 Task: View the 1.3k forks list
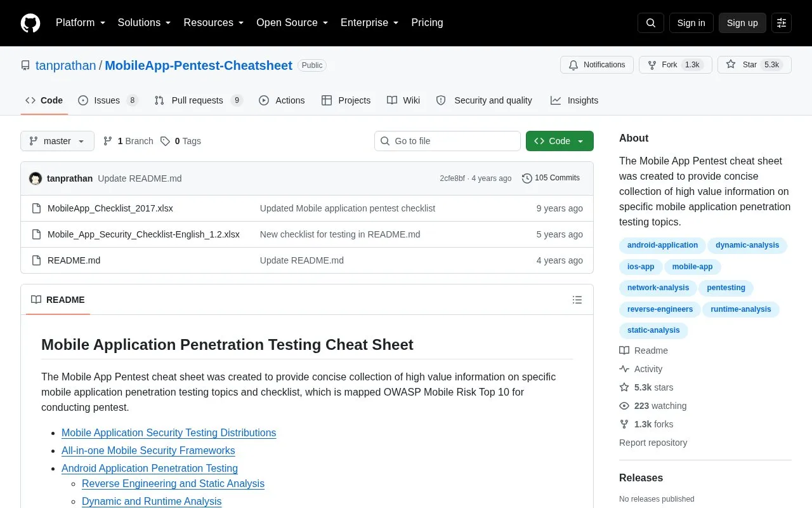(x=646, y=424)
